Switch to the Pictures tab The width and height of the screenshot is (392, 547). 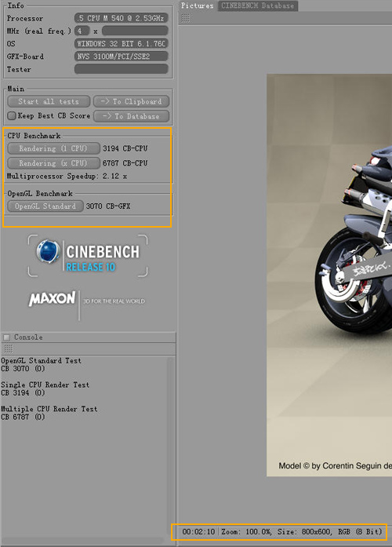(x=198, y=5)
